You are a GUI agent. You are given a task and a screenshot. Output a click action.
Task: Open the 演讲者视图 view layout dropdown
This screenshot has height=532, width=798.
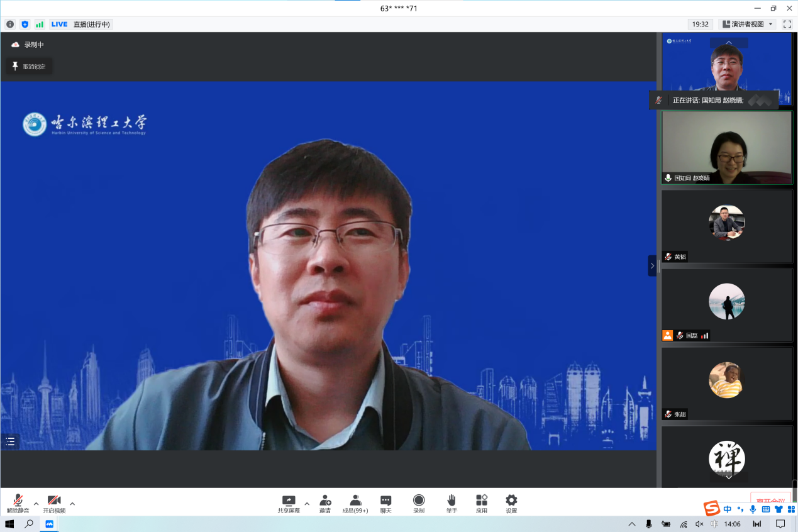747,25
